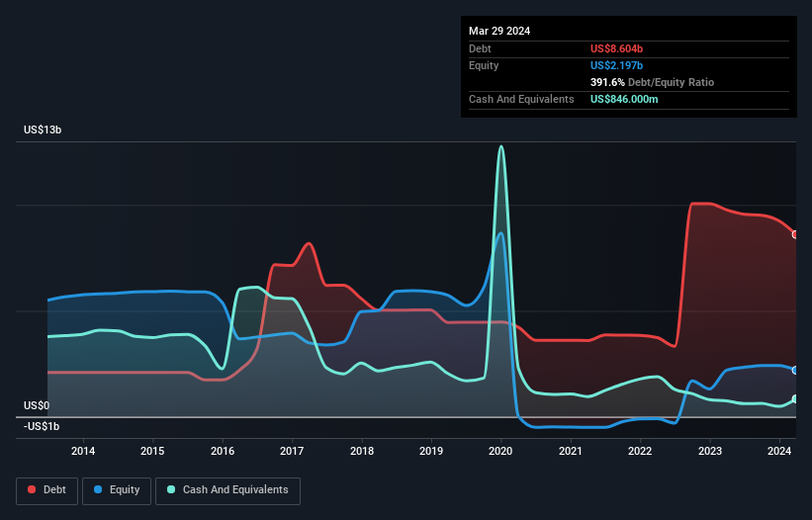Image resolution: width=812 pixels, height=520 pixels.
Task: Click the Mar 29 2024 tooltip date
Action: tap(499, 31)
